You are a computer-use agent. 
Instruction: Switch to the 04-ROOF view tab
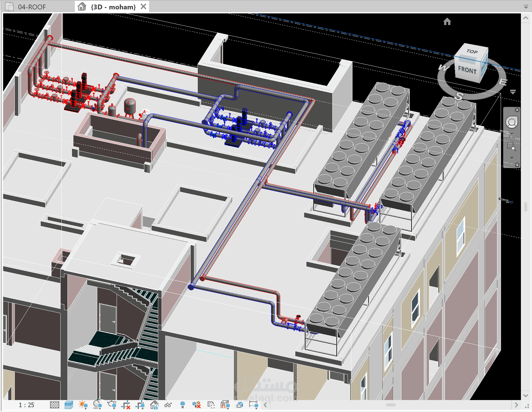(32, 7)
